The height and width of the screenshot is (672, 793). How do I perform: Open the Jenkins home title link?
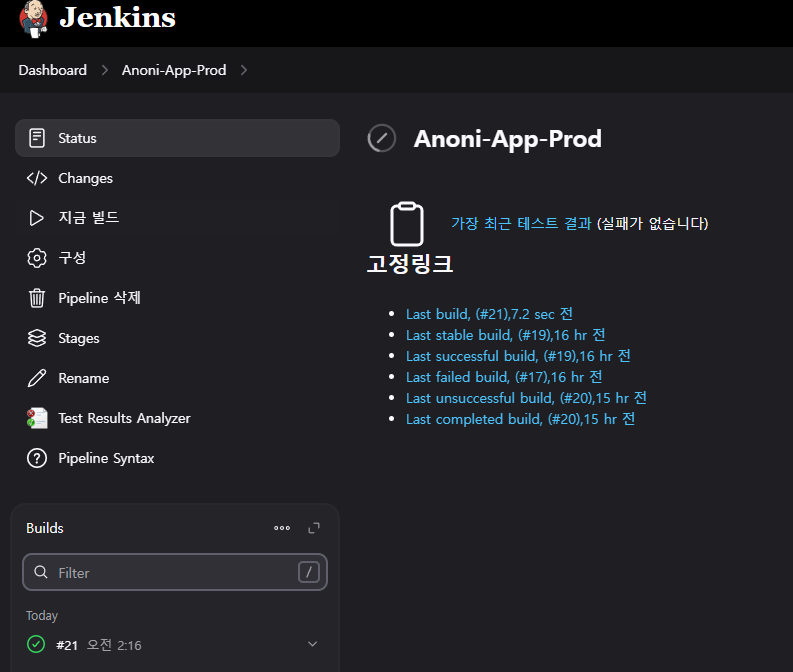[x=117, y=17]
